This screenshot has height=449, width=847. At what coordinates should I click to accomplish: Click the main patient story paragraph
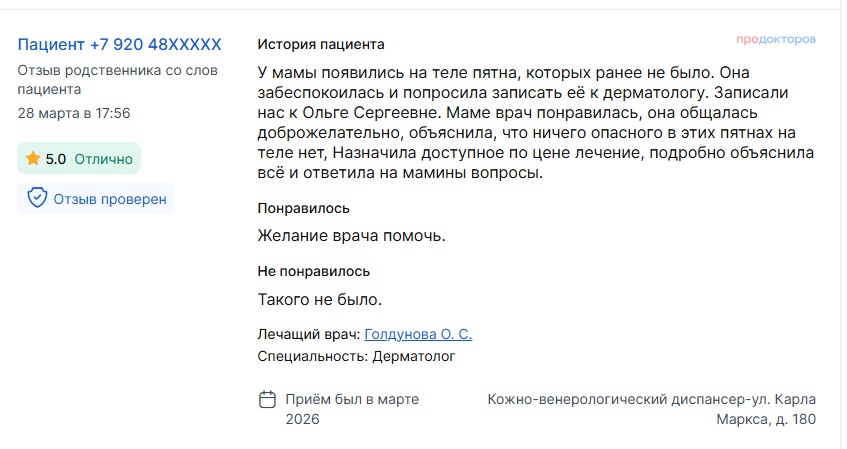(x=536, y=123)
